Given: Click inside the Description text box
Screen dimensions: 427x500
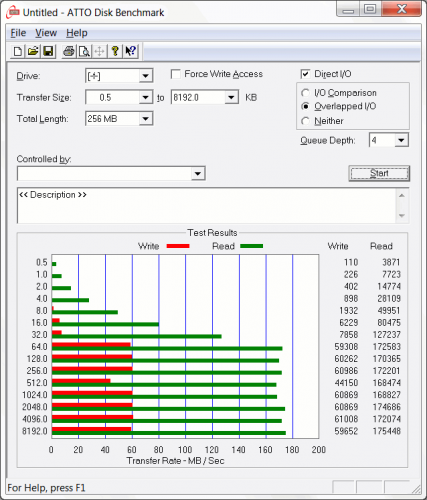Looking at the screenshot, I should [207, 206].
